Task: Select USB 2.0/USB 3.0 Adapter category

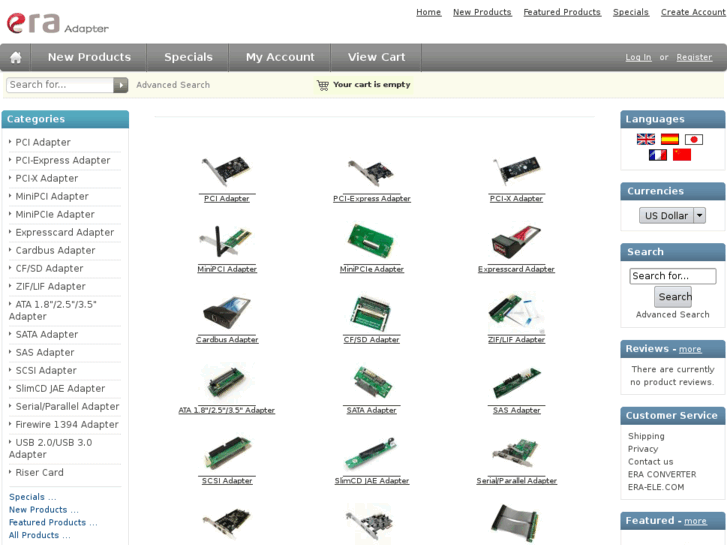Action: [51, 449]
